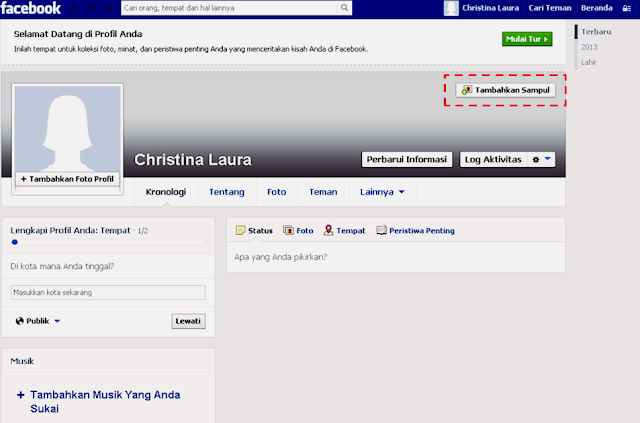The image size is (640, 423).
Task: Click Lewati button
Action: click(188, 321)
